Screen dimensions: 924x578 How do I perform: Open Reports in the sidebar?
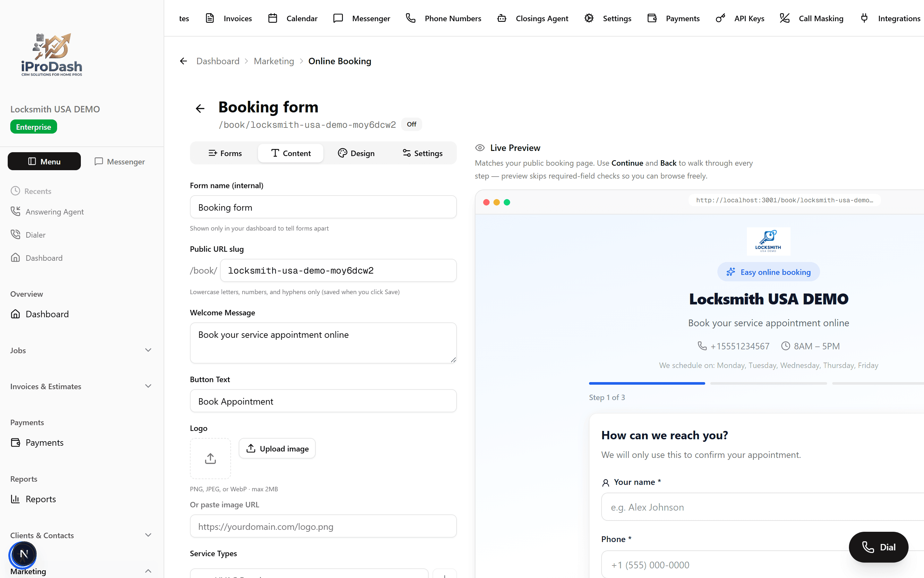33,499
